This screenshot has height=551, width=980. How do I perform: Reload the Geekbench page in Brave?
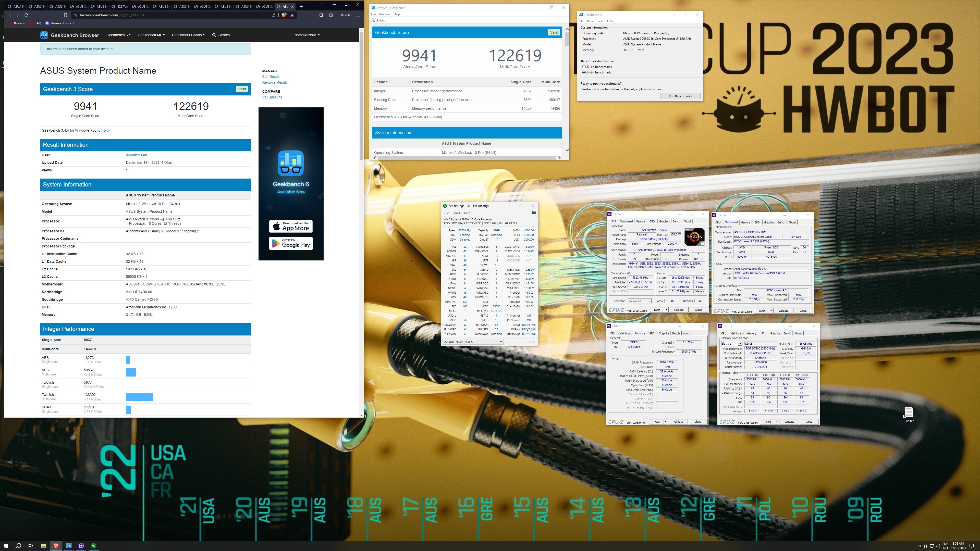pos(26,15)
